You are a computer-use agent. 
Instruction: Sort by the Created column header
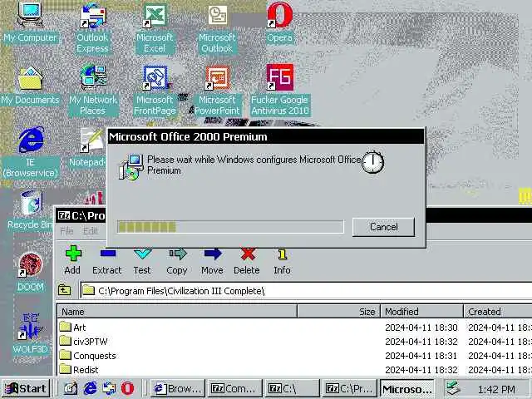(x=498, y=312)
